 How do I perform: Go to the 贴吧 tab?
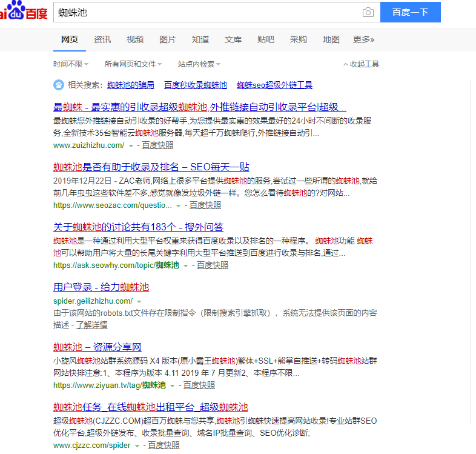(266, 39)
